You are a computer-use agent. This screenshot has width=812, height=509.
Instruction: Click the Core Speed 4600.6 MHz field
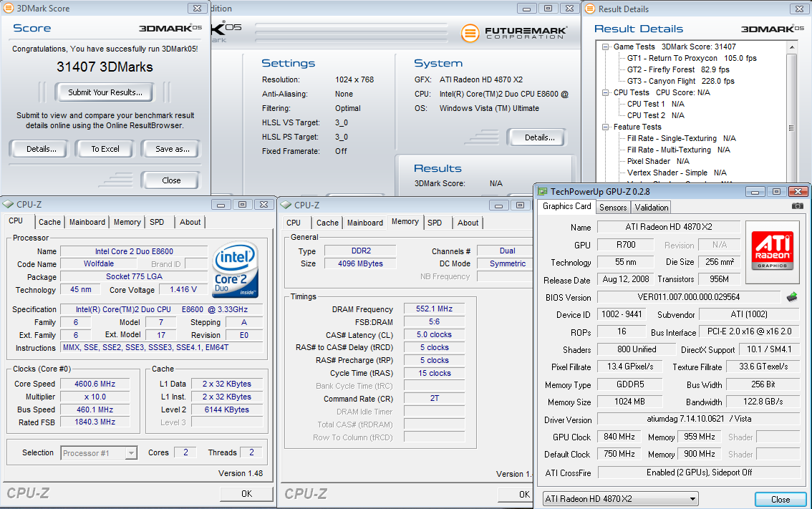click(95, 384)
